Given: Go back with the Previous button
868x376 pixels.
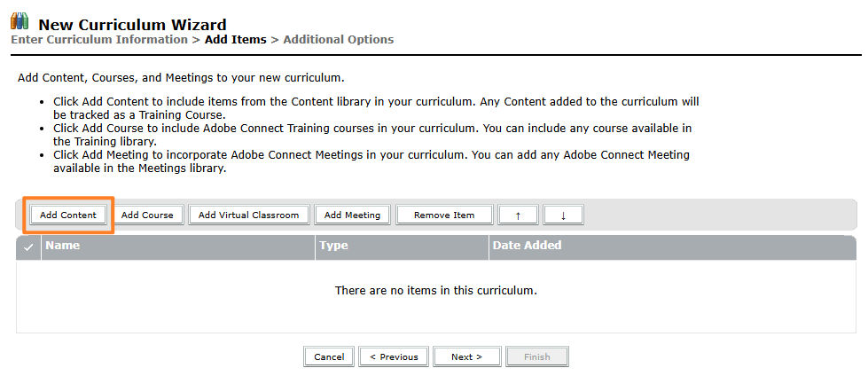Looking at the screenshot, I should point(394,356).
